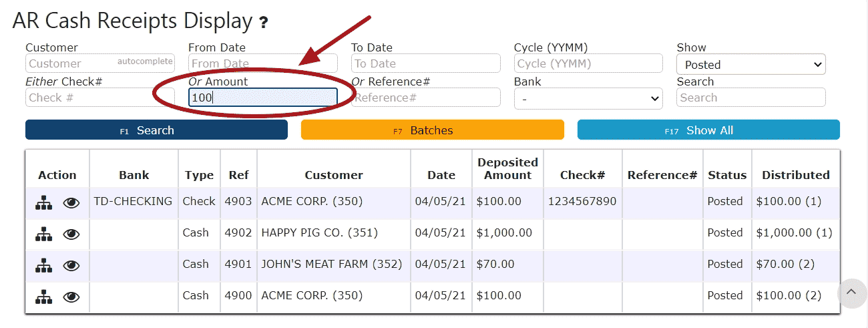Click distribution tree icon for Ref 4900
Image resolution: width=868 pixels, height=328 pixels.
click(x=43, y=297)
